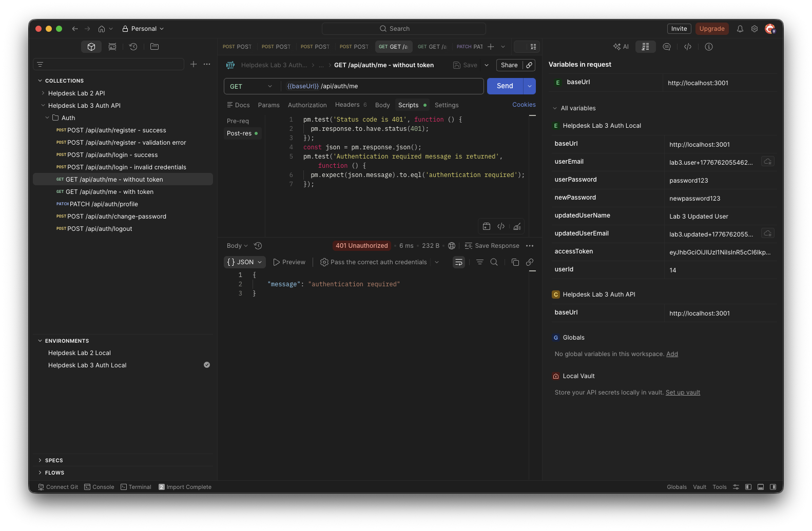
Task: Select POST /api/auth/logout request
Action: pos(123,229)
